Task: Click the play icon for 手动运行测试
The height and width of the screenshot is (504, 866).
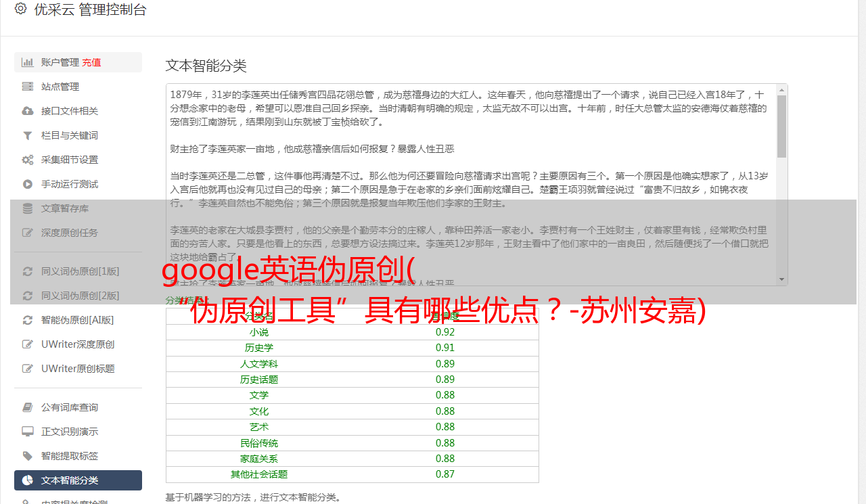Action: (x=28, y=184)
